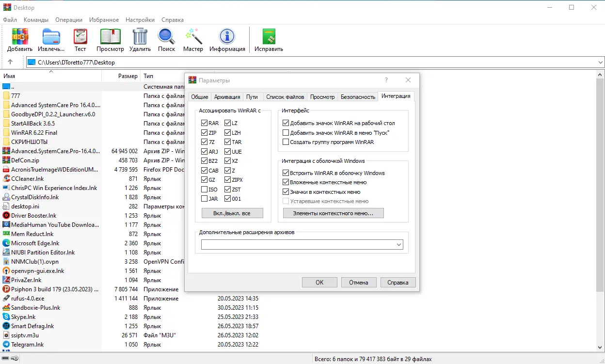This screenshot has height=364, width=605.
Task: Open the Команды menu
Action: (x=36, y=20)
